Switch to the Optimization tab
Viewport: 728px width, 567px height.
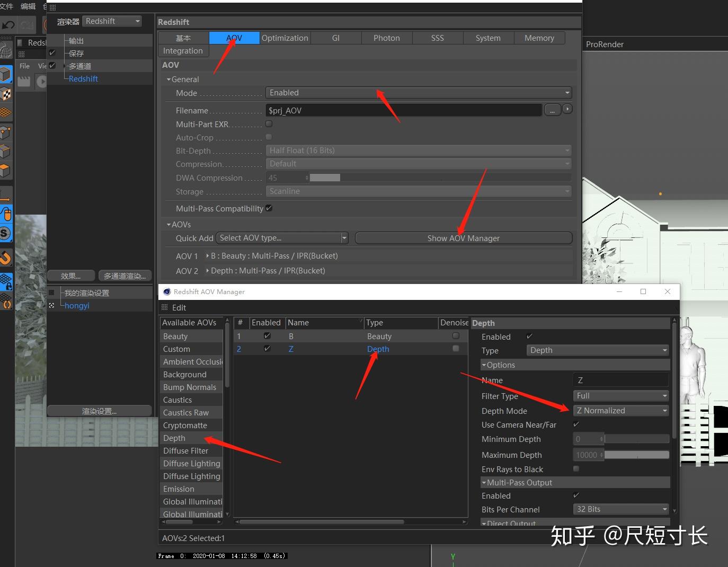pyautogui.click(x=285, y=38)
